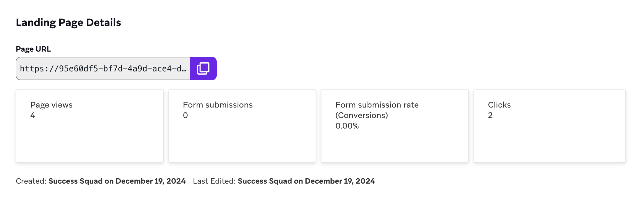The width and height of the screenshot is (644, 204).
Task: Click the Form submission rate (Conversions) label
Action: point(377,110)
